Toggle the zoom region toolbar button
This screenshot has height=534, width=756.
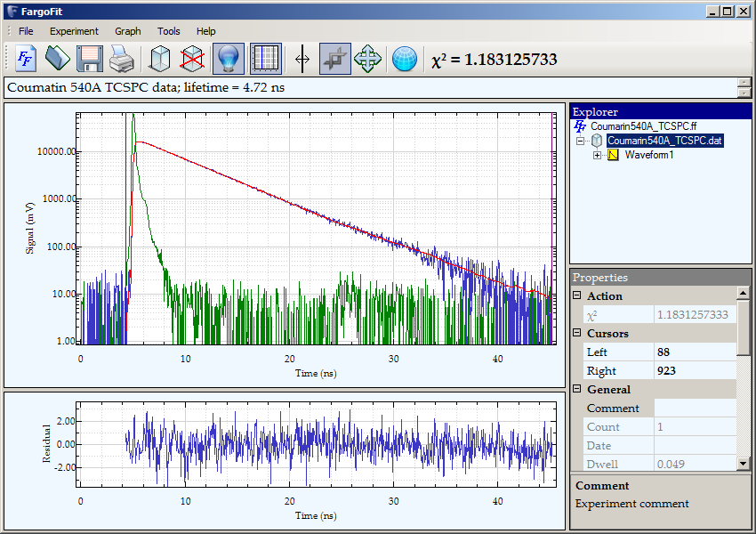click(335, 59)
